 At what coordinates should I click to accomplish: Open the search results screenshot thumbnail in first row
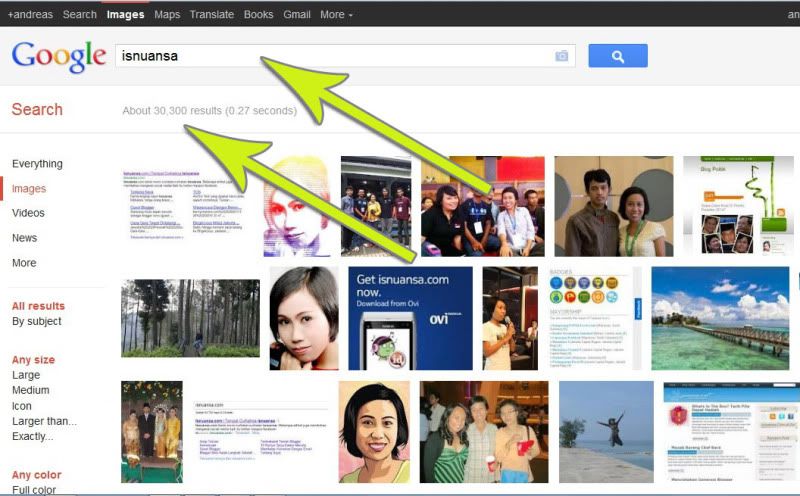[186, 205]
